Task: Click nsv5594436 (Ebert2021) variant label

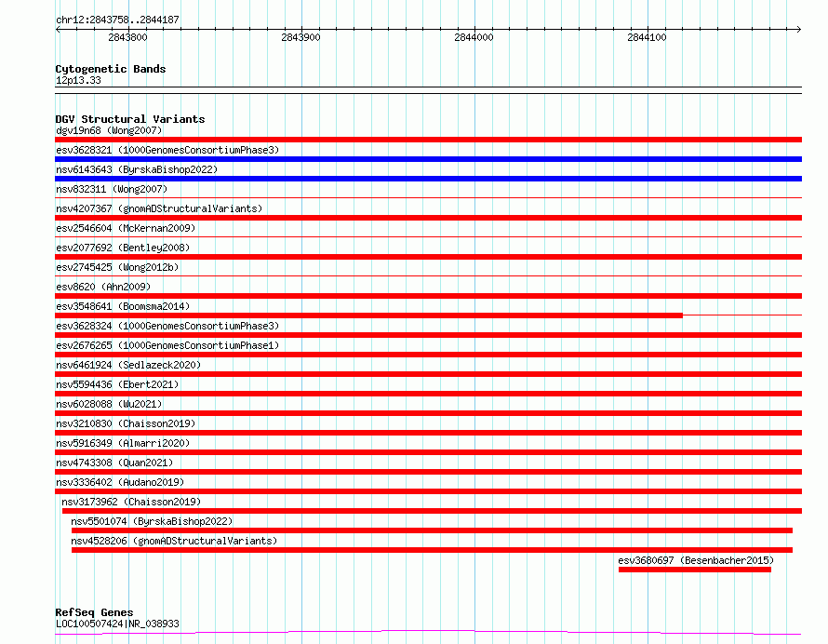Action: (117, 384)
